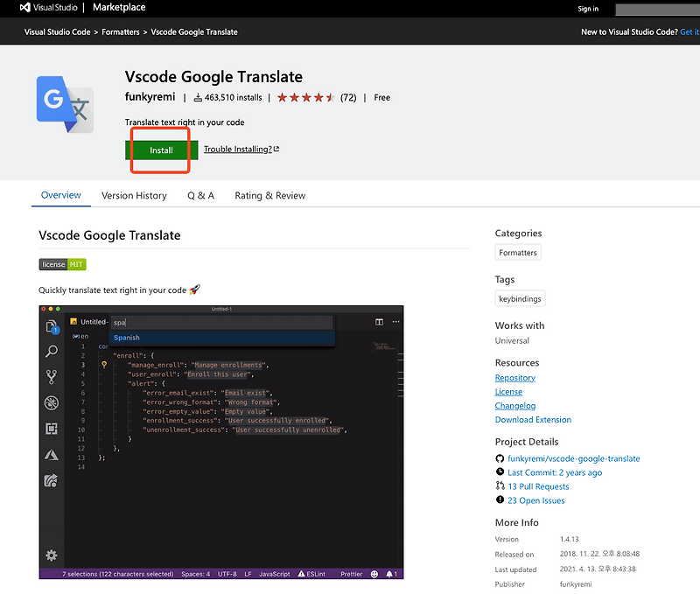Sign in to the Marketplace
The height and width of the screenshot is (594, 700).
pos(588,9)
